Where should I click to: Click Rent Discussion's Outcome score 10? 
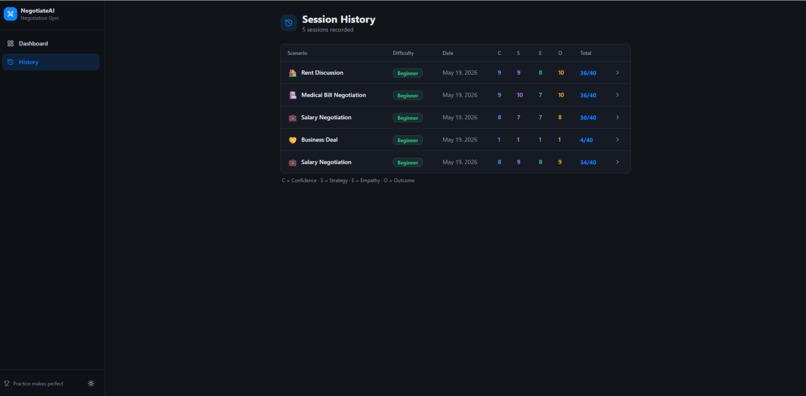tap(561, 73)
